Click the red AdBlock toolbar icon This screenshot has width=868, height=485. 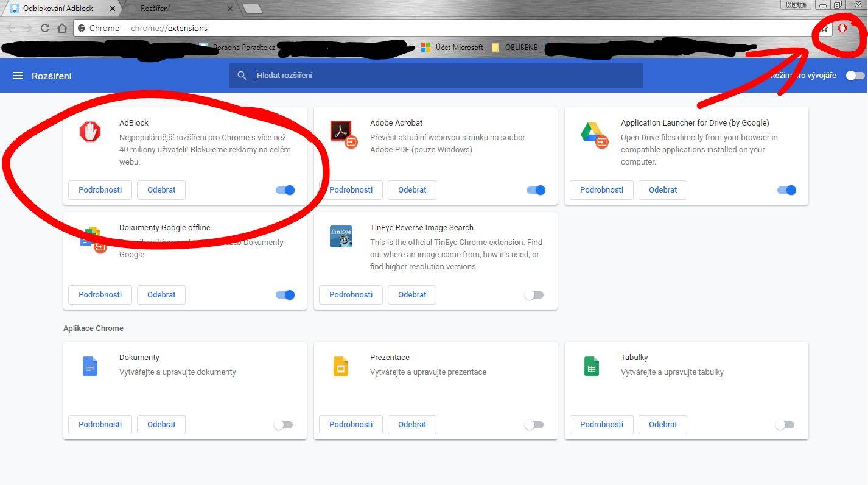coord(842,28)
